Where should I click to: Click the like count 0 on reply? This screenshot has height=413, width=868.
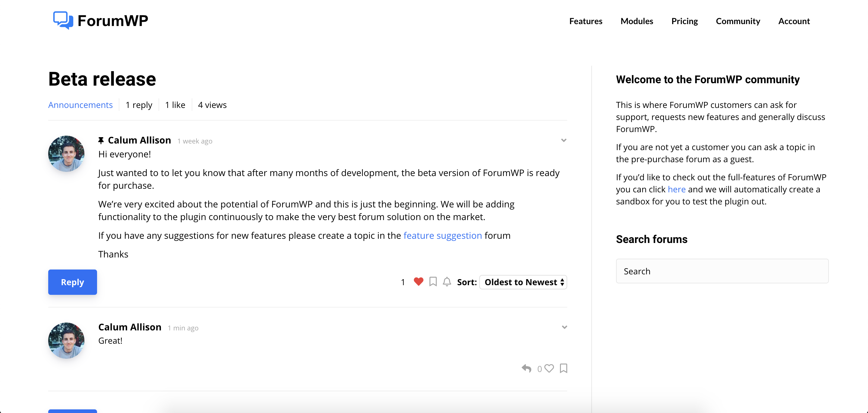click(x=539, y=369)
